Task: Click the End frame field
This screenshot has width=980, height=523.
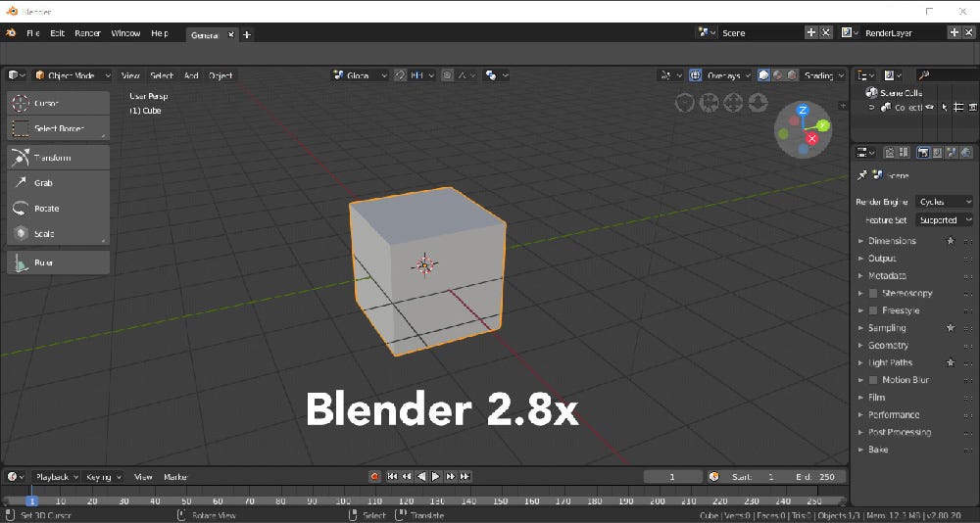Action: (x=818, y=477)
